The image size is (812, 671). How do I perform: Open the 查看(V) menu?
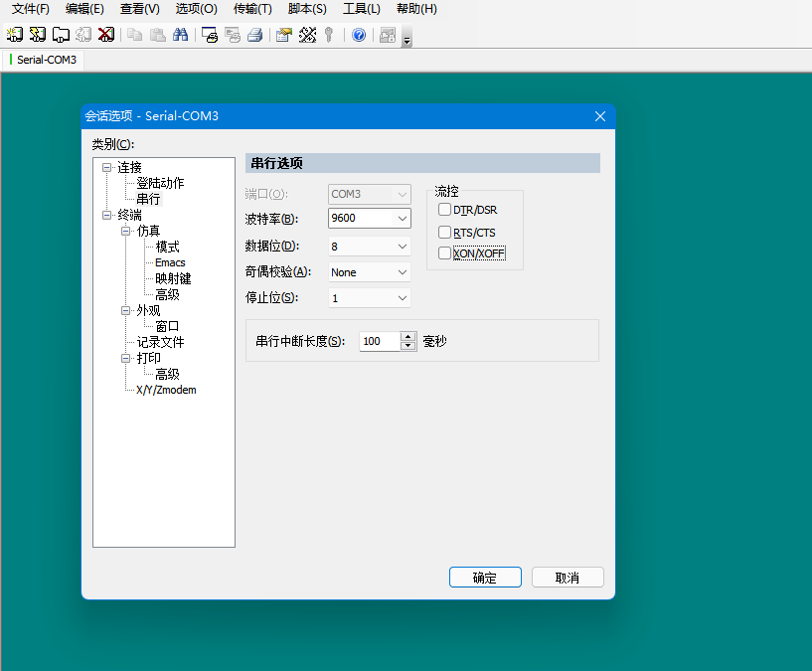click(x=140, y=9)
